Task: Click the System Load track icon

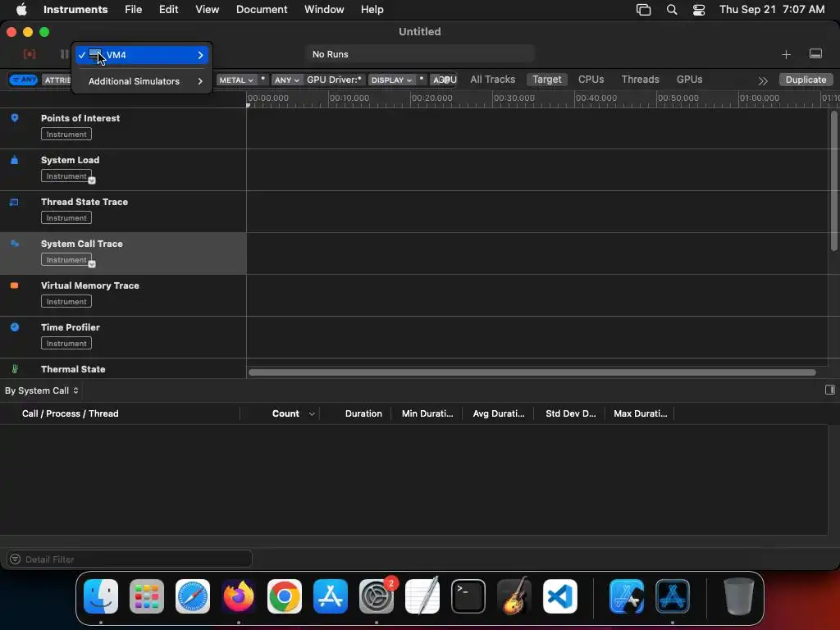Action: coord(15,160)
